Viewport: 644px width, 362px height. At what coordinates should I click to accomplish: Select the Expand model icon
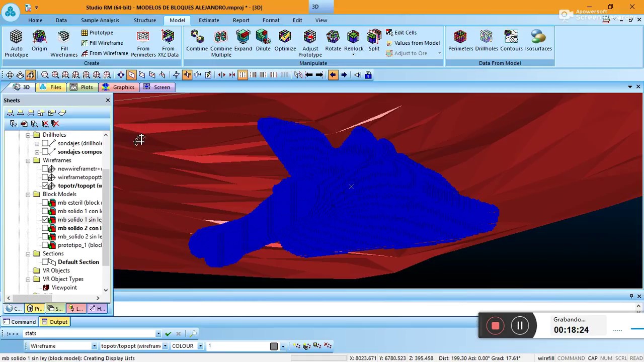pyautogui.click(x=243, y=40)
